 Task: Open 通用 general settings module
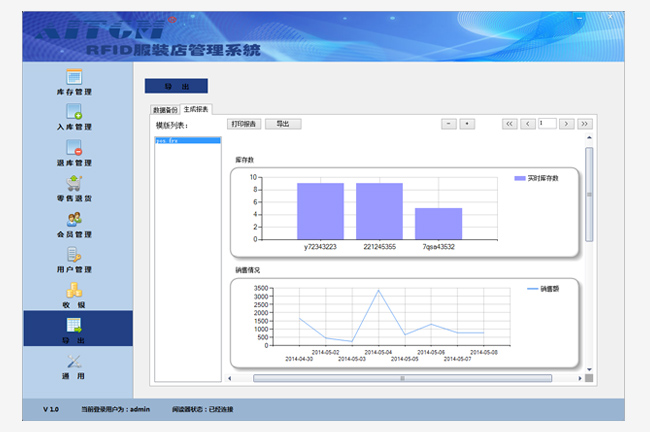[x=73, y=366]
